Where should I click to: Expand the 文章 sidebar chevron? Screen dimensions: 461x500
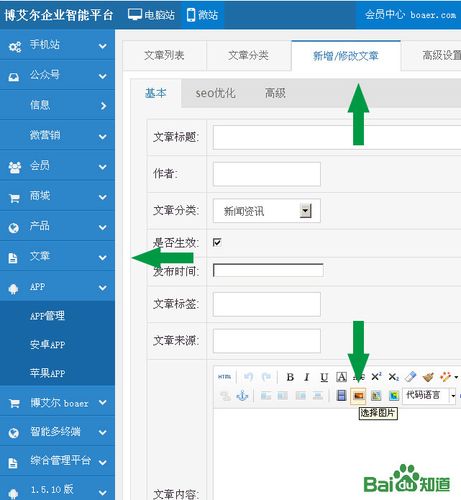click(103, 257)
